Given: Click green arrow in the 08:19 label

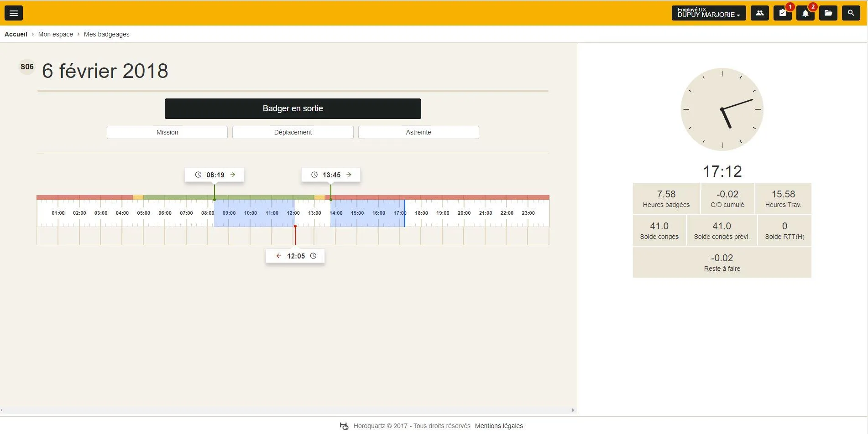Looking at the screenshot, I should (x=233, y=175).
